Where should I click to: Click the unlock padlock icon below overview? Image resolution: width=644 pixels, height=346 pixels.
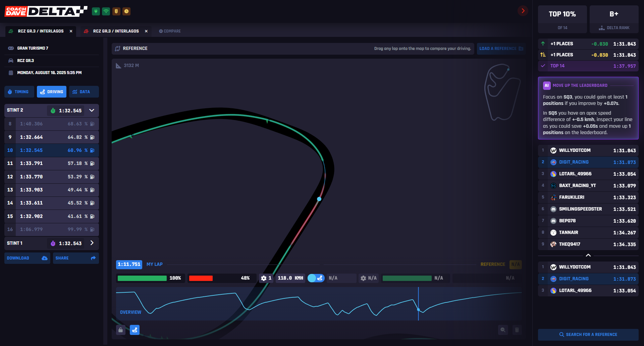point(121,330)
